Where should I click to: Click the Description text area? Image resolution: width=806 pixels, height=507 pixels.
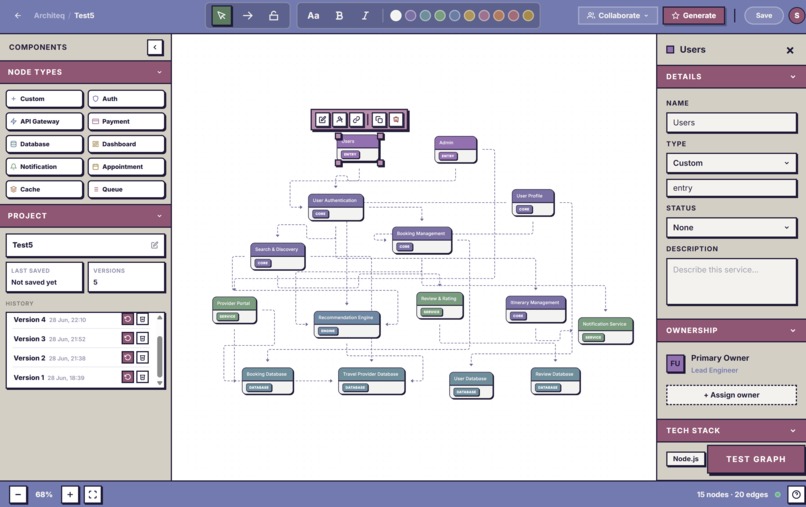click(731, 282)
